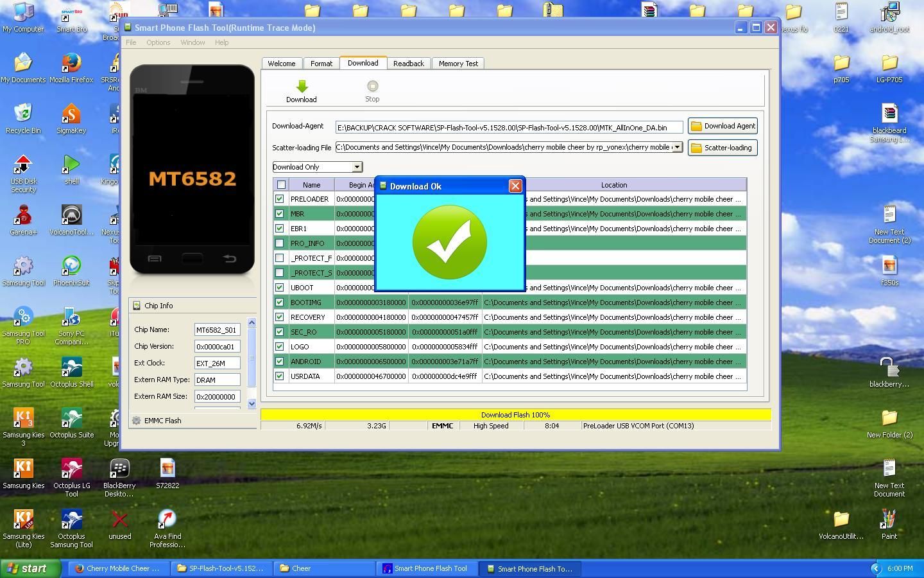Viewport: 924px width, 578px height.
Task: Open PhoenixSuit desktop icon
Action: [x=71, y=271]
